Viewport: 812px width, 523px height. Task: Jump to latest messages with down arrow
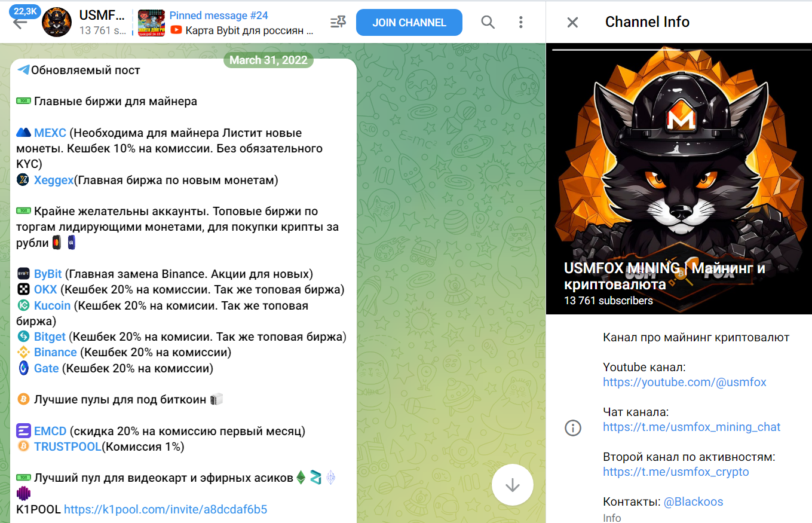pos(512,485)
